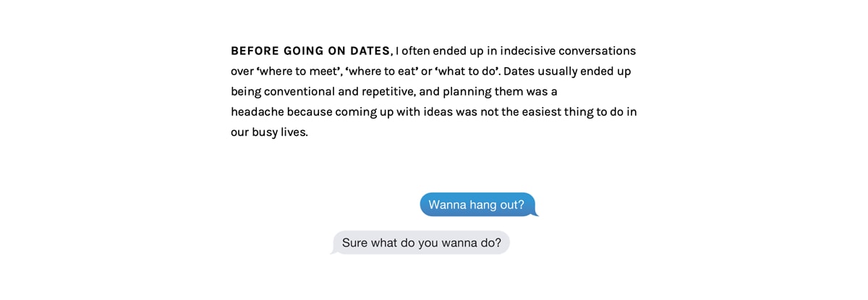
Task: Click the gray "Sure what do you wanna do?" bubble
Action: click(x=421, y=243)
